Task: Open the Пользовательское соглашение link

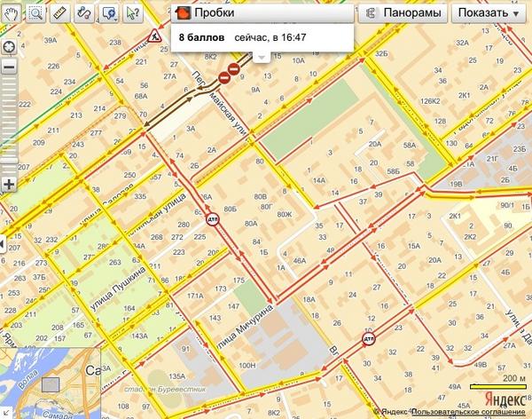Action: click(468, 412)
